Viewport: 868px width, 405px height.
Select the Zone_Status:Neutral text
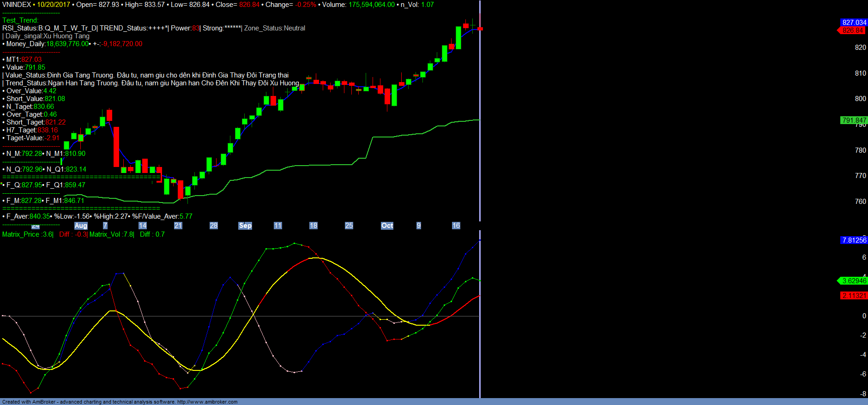click(275, 28)
